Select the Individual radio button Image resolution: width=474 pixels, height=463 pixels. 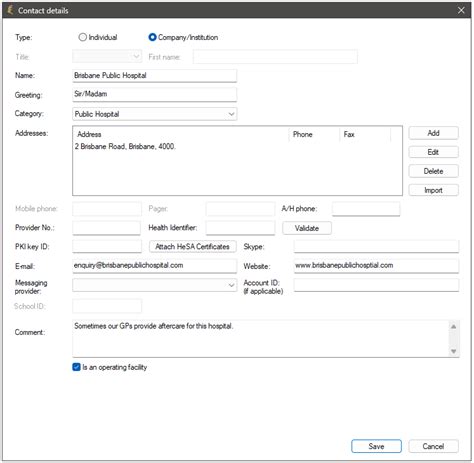coord(82,37)
